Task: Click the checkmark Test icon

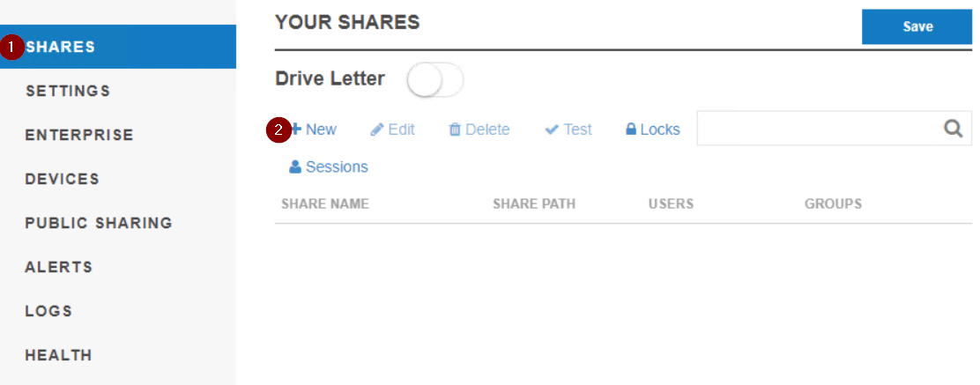Action: click(x=552, y=130)
